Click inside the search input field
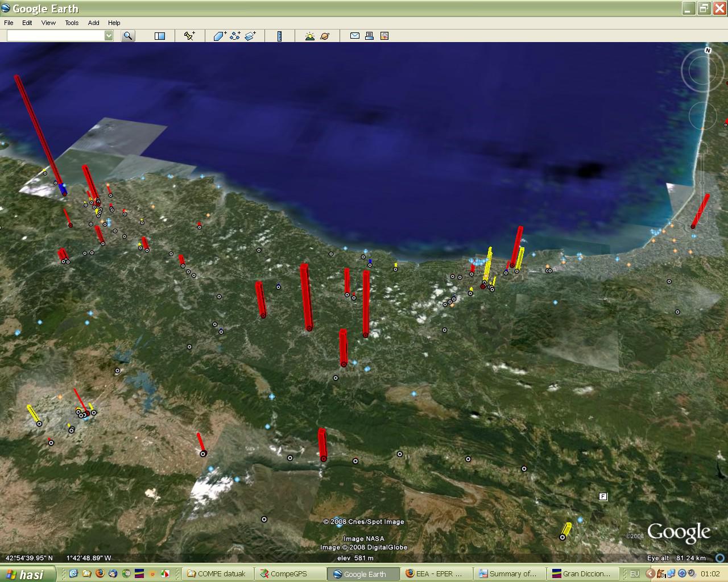Viewport: 728px width, 582px height. click(56, 36)
